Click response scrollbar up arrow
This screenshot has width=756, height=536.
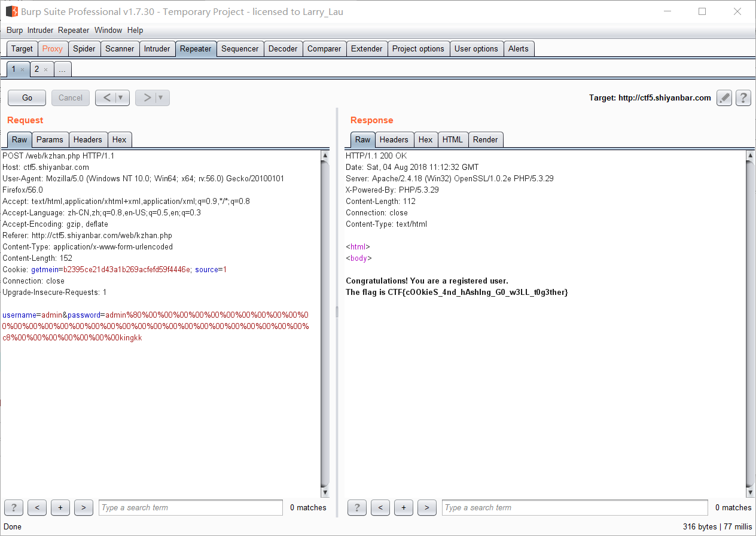click(x=751, y=156)
